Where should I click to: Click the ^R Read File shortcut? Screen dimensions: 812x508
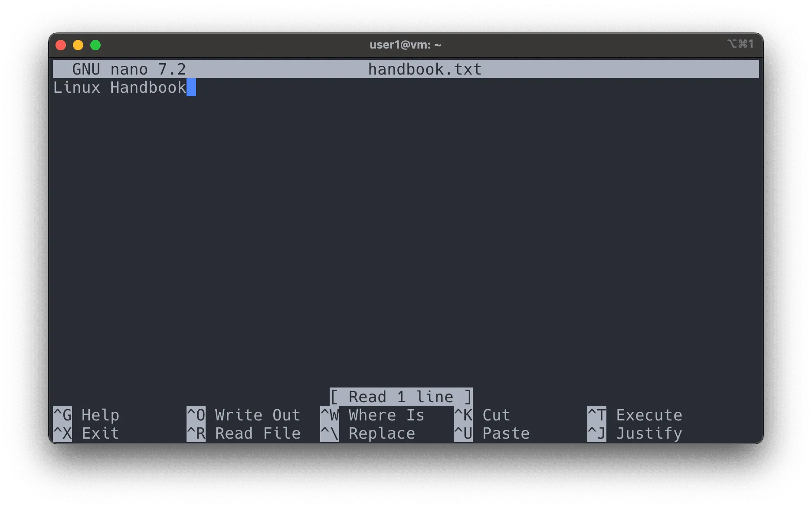(x=243, y=433)
